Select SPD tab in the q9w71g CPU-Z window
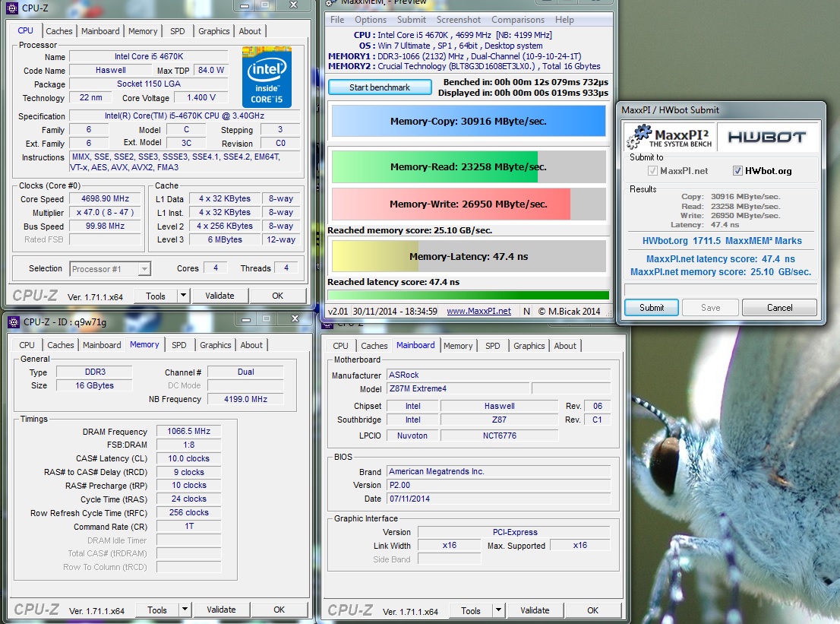This screenshot has height=624, width=840. pos(179,345)
